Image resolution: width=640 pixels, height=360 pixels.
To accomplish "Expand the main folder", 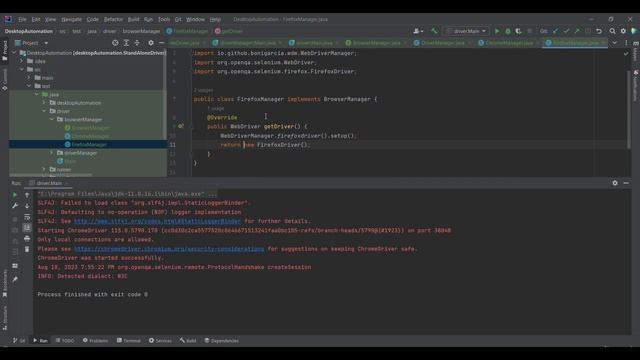I will tap(29, 78).
